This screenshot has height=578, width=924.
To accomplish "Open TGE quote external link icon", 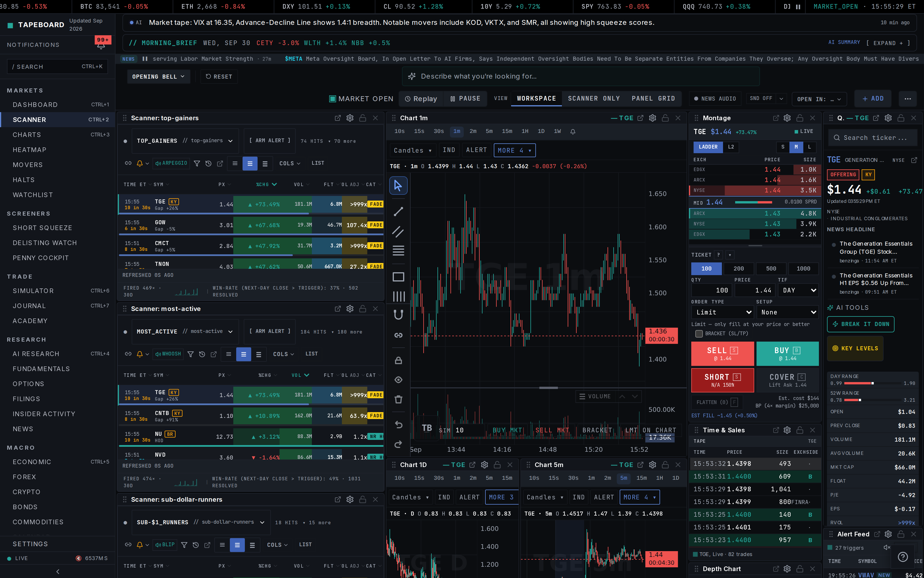I will click(x=914, y=160).
